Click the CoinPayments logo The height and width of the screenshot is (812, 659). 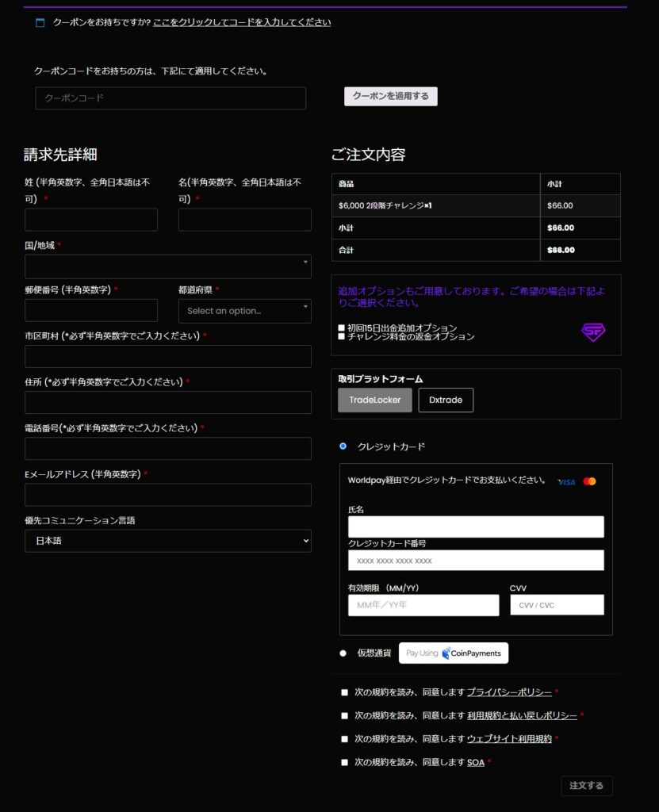[454, 653]
